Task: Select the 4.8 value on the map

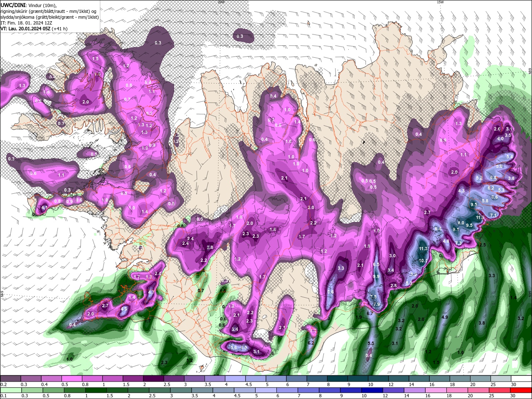Action: click(x=446, y=241)
